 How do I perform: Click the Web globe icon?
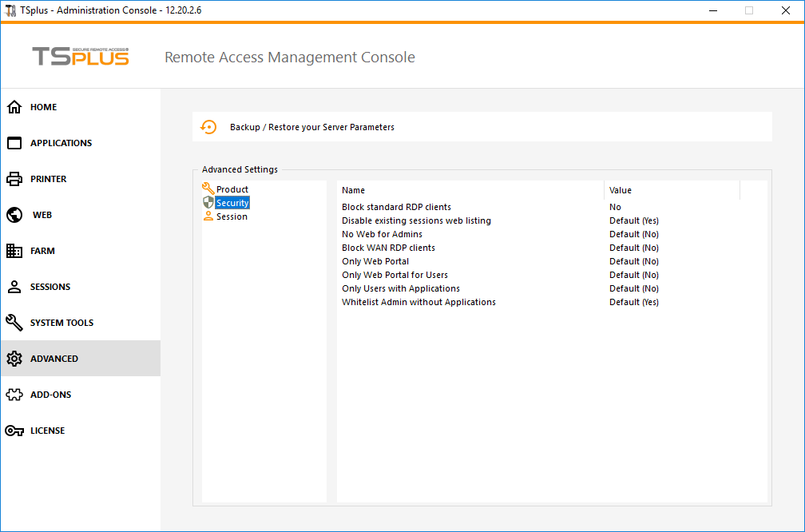tap(14, 215)
